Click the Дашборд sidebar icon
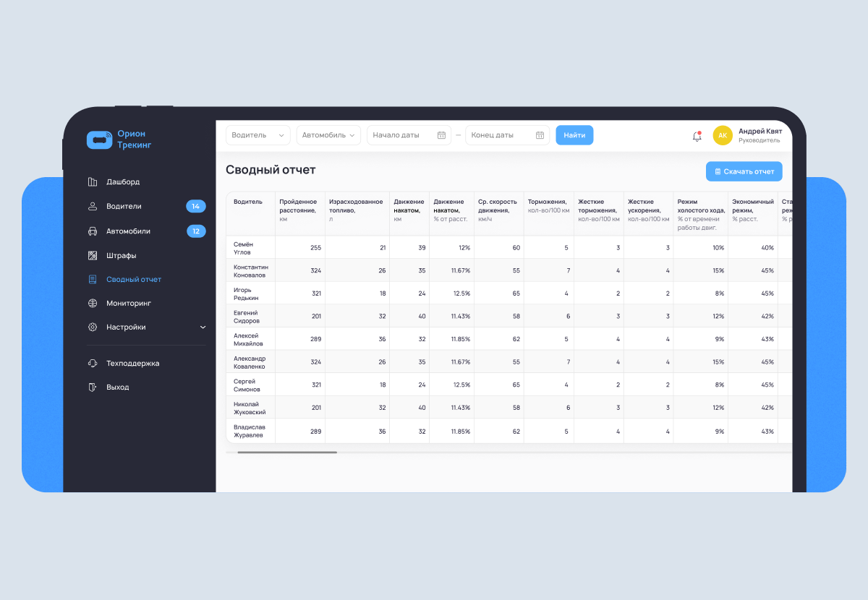868x600 pixels. click(x=93, y=182)
